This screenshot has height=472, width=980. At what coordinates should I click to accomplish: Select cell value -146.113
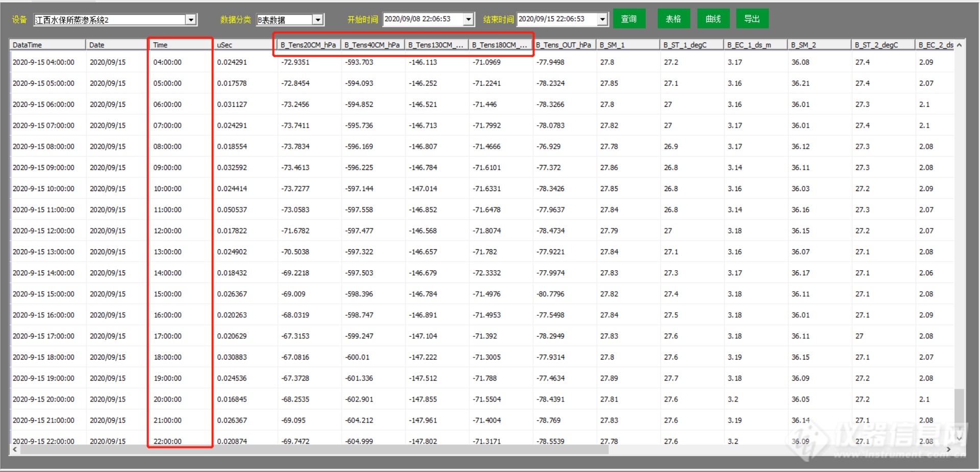[x=423, y=62]
